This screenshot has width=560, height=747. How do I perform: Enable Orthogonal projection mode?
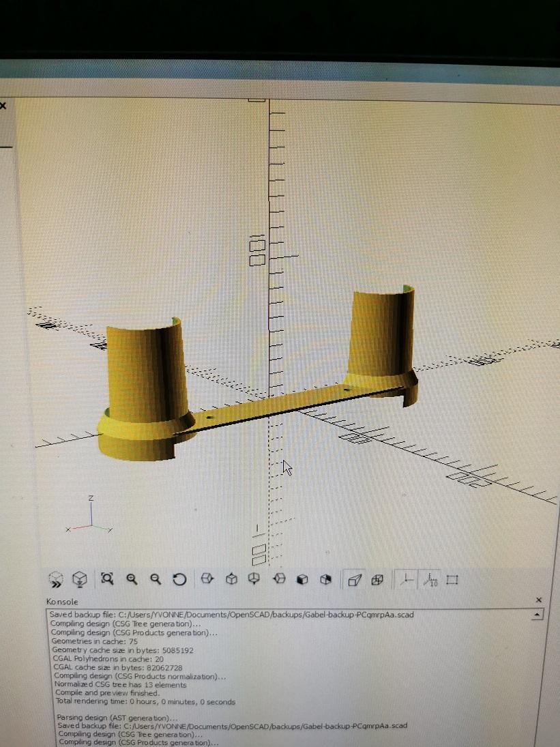pyautogui.click(x=377, y=580)
